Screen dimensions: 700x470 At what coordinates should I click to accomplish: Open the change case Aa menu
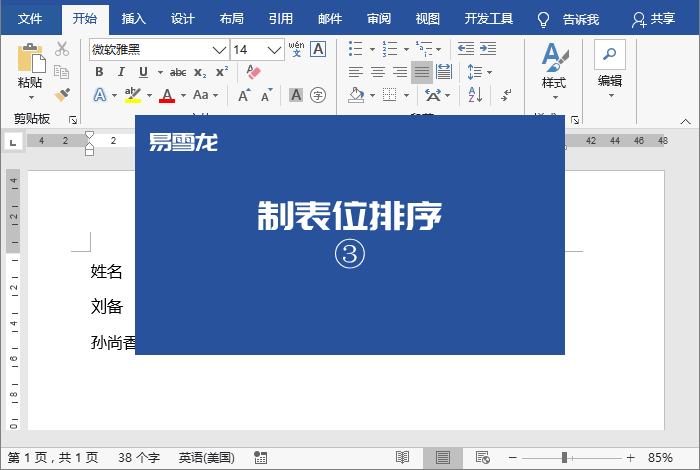coord(205,95)
